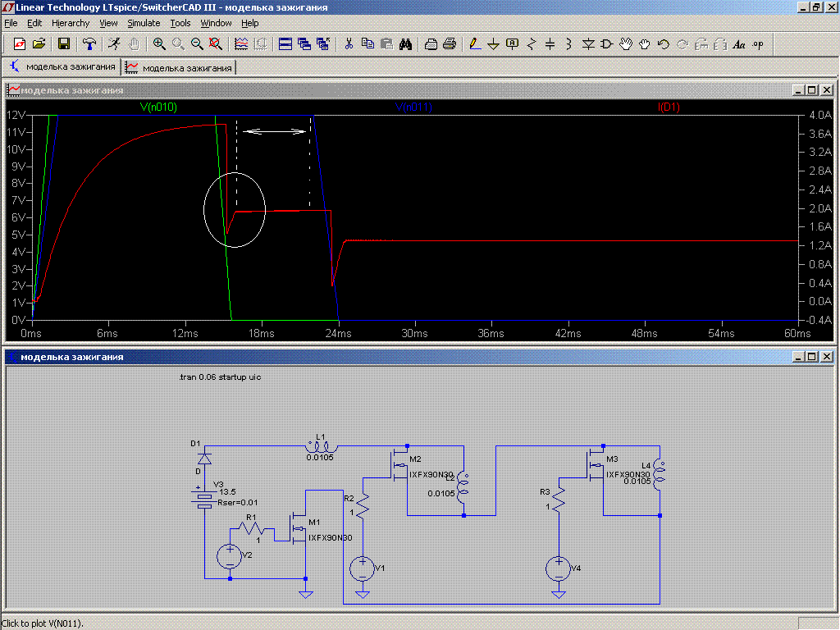Click the Cut scissors icon
Viewport: 840px width, 630px height.
tap(348, 43)
